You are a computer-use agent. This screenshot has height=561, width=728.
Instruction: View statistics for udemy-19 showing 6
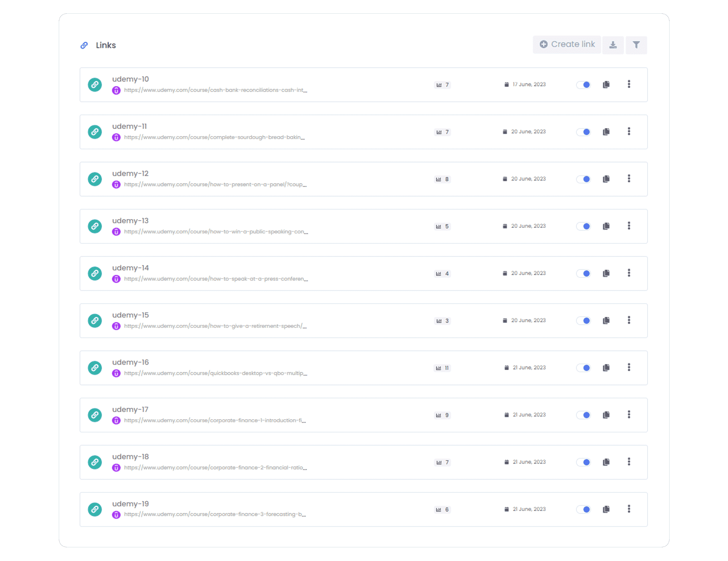(442, 509)
